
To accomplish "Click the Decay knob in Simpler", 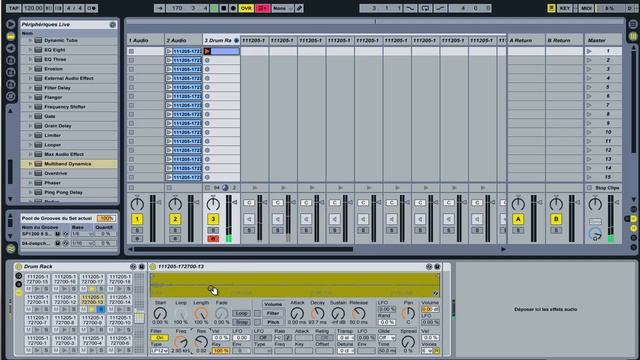I will (x=318, y=313).
